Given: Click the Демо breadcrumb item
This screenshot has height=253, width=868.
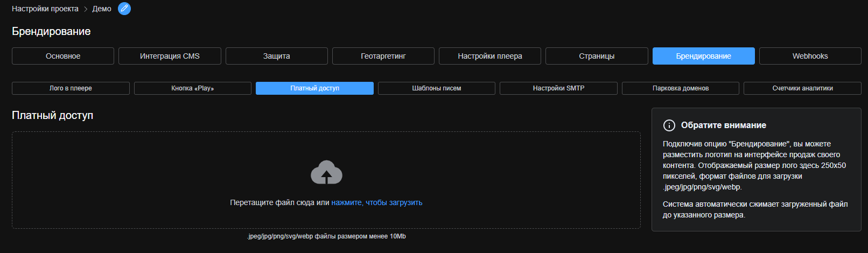Looking at the screenshot, I should tap(102, 9).
